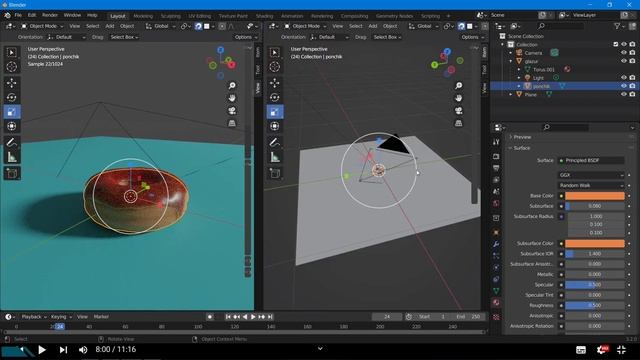Switch perspective/orthographic grid icon in gray plane viewport

[459, 123]
